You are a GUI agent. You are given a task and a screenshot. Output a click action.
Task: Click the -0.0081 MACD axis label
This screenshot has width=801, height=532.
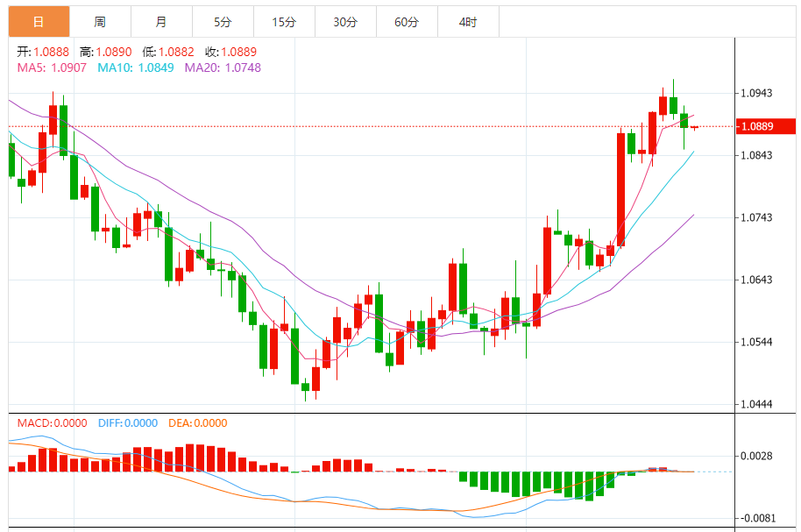point(757,518)
